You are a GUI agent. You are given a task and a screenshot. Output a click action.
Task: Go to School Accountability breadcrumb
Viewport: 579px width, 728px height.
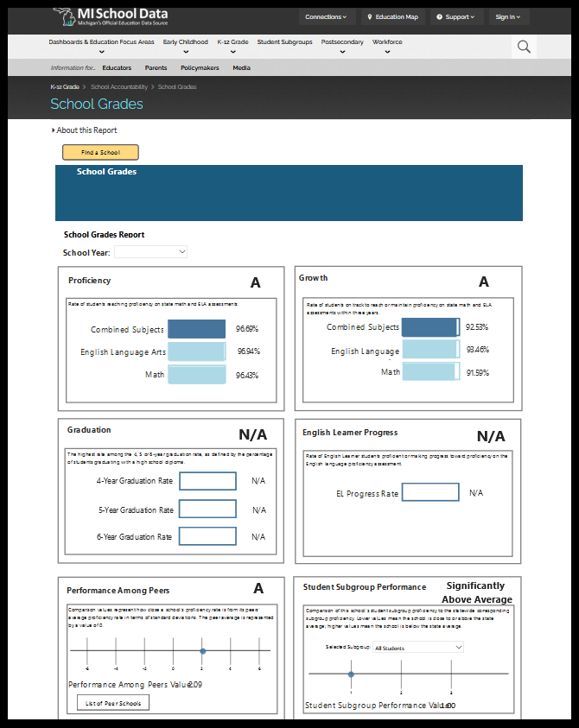point(119,87)
